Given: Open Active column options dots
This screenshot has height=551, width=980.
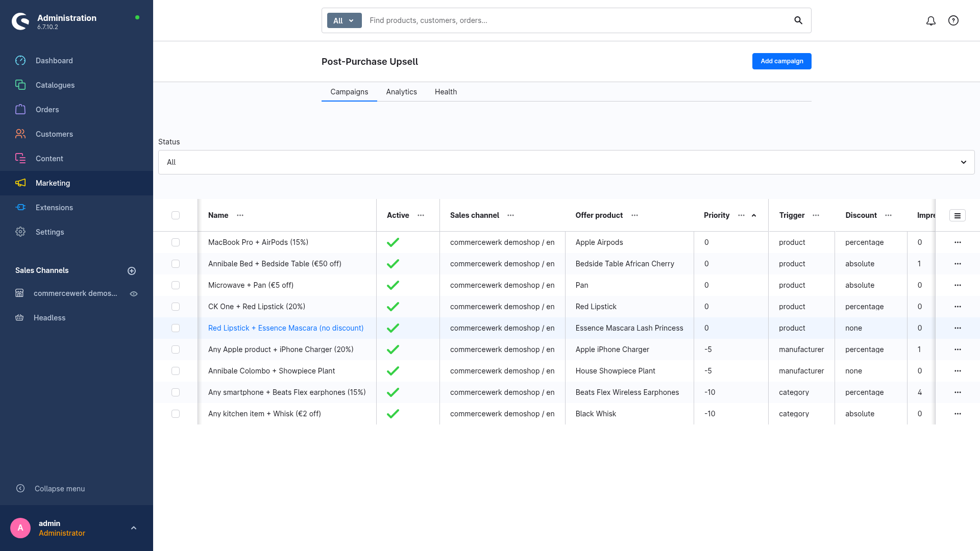Looking at the screenshot, I should pyautogui.click(x=421, y=215).
